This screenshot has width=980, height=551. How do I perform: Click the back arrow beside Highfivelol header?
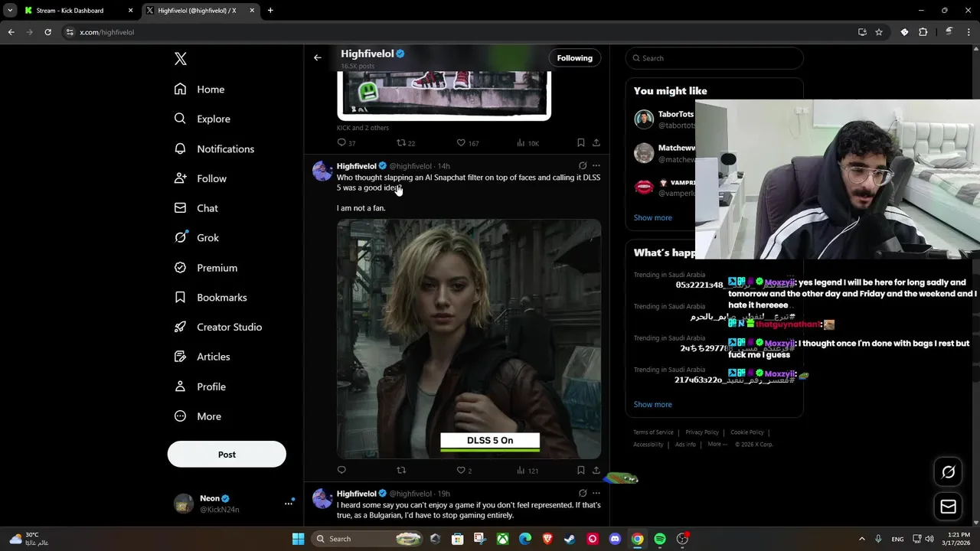(x=318, y=57)
